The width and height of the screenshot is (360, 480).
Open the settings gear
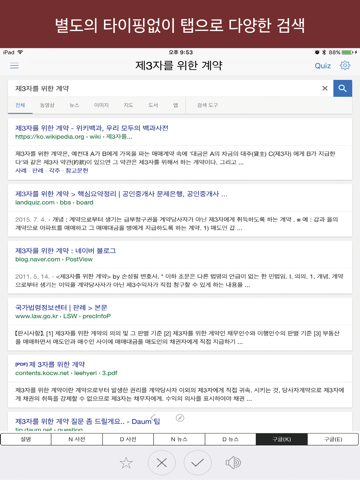click(345, 65)
